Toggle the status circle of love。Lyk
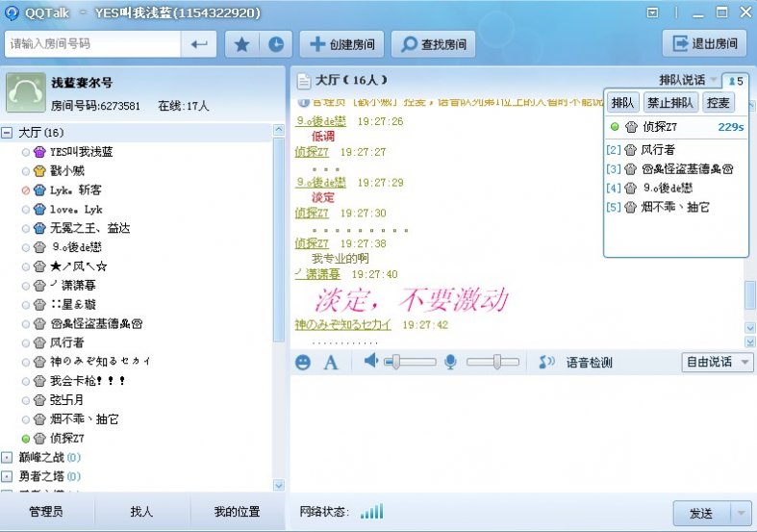Screen dimensions: 757x532 point(26,210)
